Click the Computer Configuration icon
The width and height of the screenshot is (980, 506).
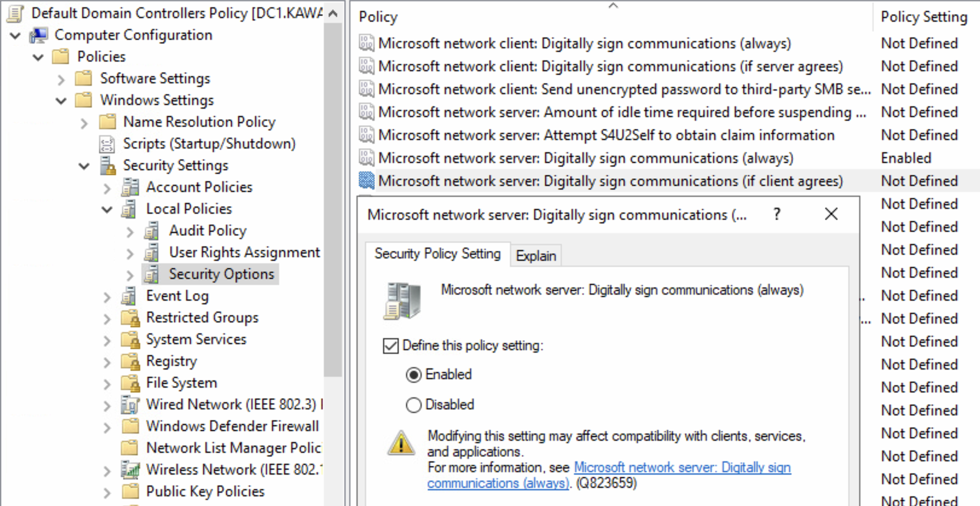click(x=39, y=35)
